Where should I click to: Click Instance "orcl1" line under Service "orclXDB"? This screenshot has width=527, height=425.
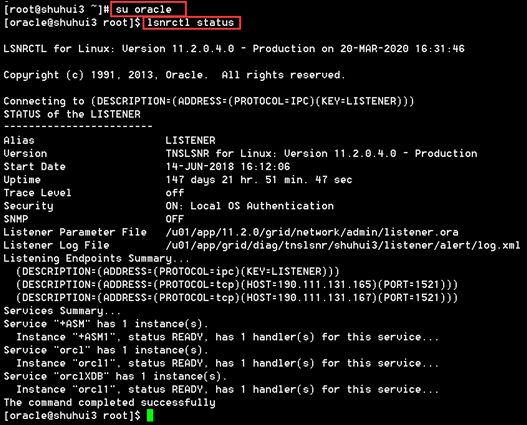[x=228, y=389]
